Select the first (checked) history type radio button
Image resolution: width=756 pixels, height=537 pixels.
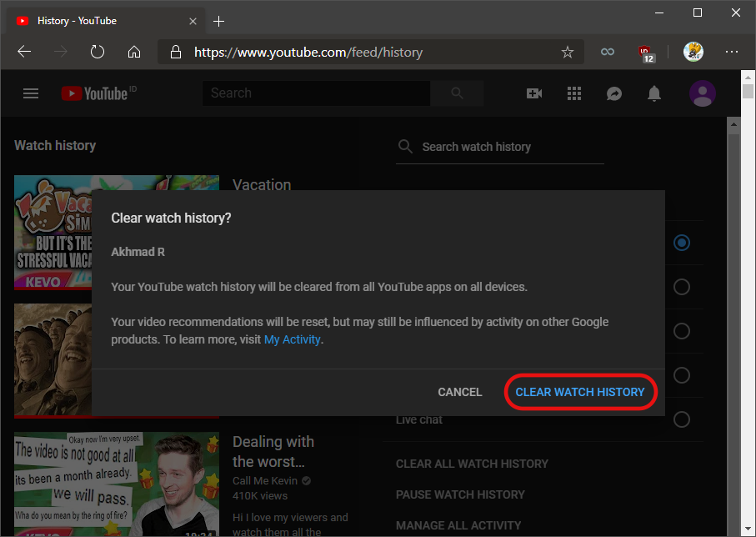pos(682,243)
